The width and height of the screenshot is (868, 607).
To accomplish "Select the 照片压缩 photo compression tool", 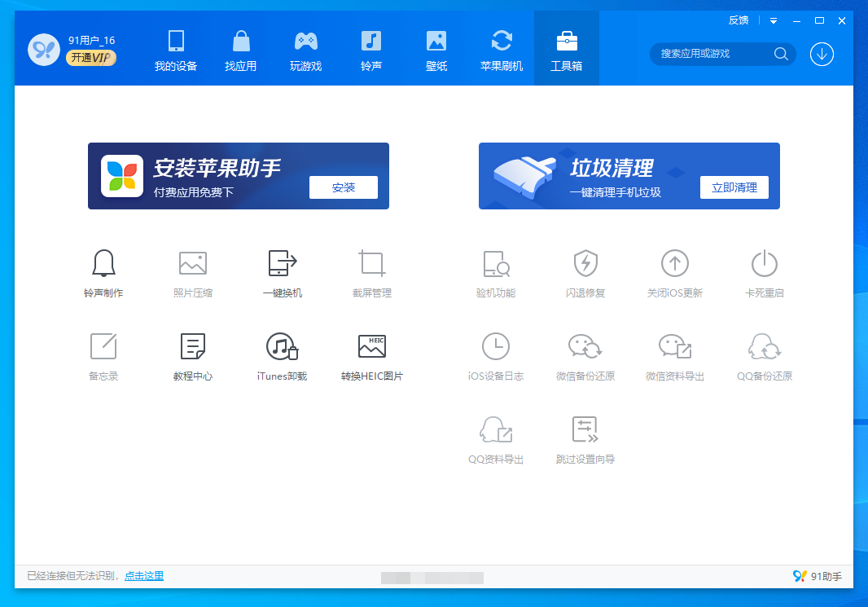I will pyautogui.click(x=193, y=264).
